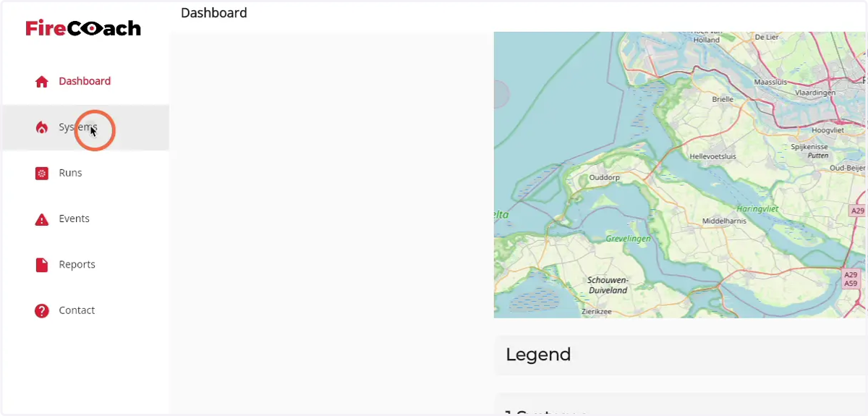Click the Dashboard home icon
This screenshot has width=868, height=416.
coord(42,82)
